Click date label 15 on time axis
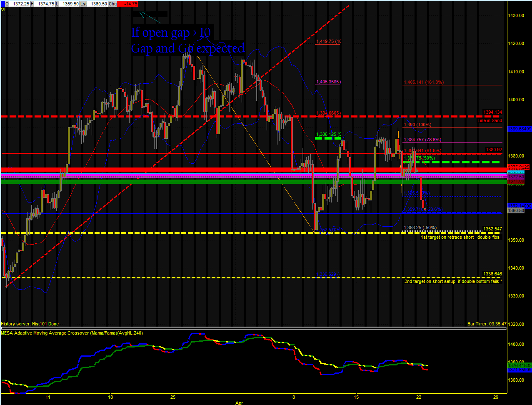This screenshot has width=532, height=405. 356,397
